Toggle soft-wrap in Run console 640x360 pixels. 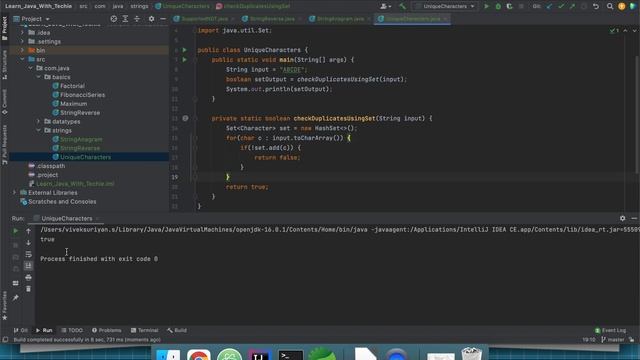tap(28, 254)
